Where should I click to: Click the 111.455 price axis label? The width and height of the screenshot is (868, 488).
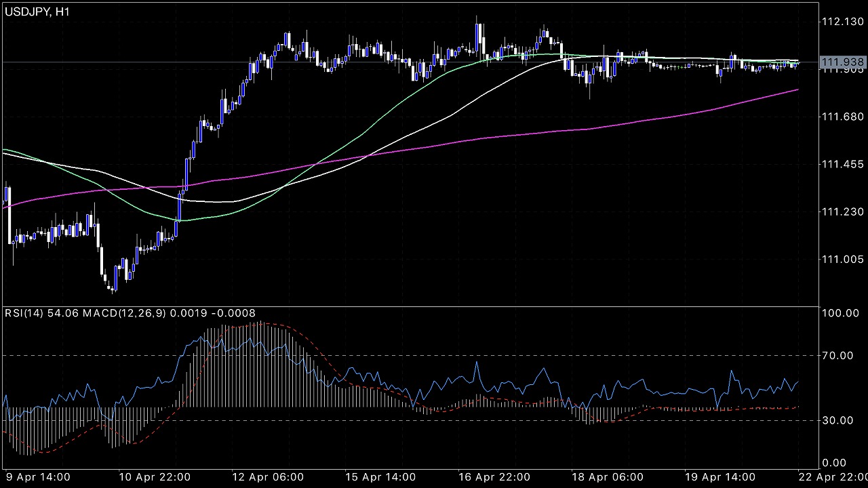click(842, 165)
